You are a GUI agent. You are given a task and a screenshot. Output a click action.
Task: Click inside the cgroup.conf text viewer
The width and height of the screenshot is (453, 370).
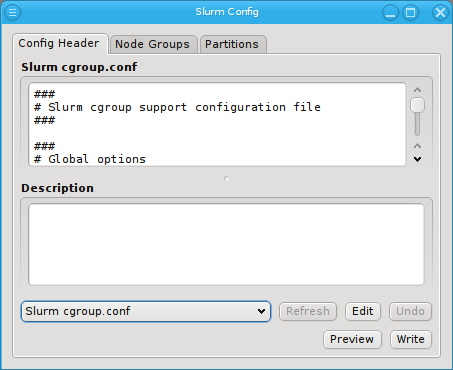pyautogui.click(x=217, y=124)
